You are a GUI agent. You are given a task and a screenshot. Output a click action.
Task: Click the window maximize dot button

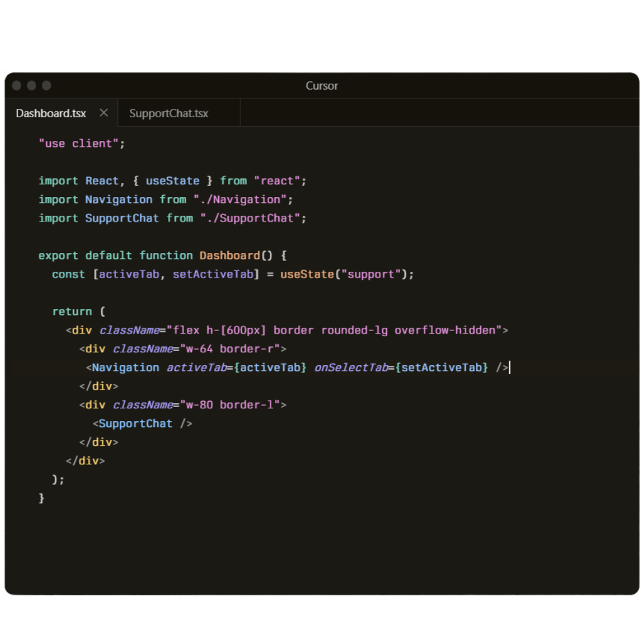click(x=46, y=86)
